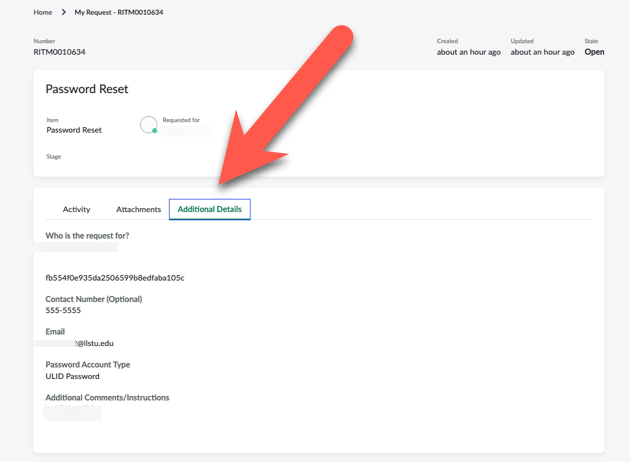This screenshot has height=462, width=630.
Task: Select the Additional Details tab
Action: tap(209, 209)
